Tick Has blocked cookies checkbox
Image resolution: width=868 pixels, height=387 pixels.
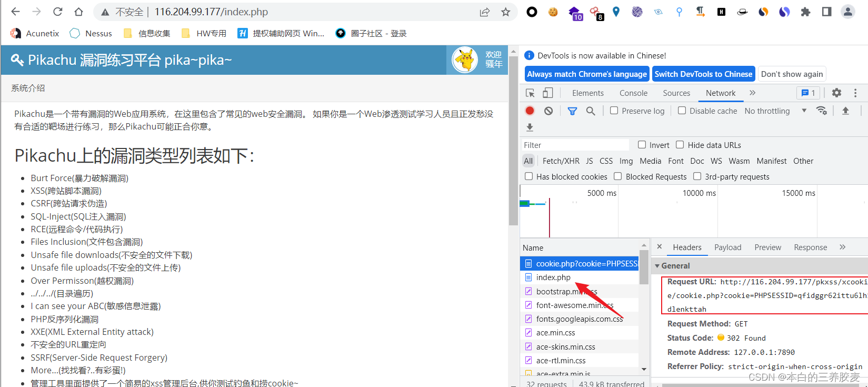coord(528,176)
